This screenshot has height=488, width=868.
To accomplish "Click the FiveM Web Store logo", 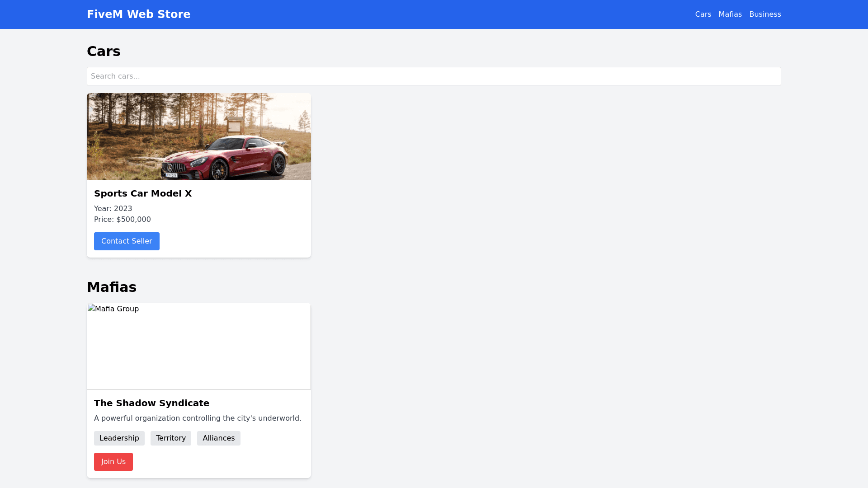I will [x=138, y=14].
